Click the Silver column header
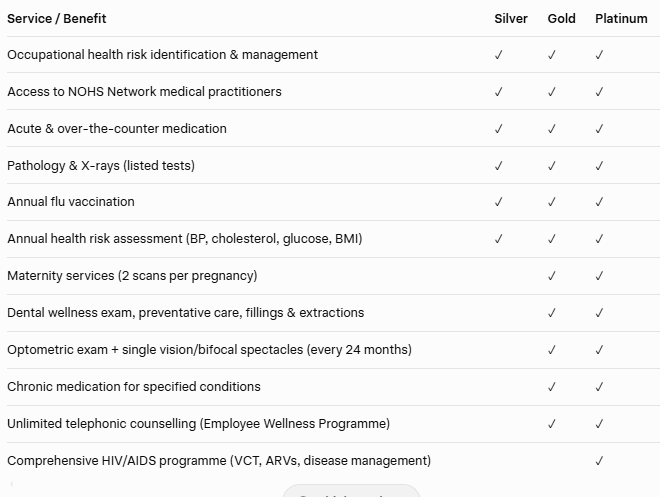Image resolution: width=660 pixels, height=497 pixels. pyautogui.click(x=511, y=19)
